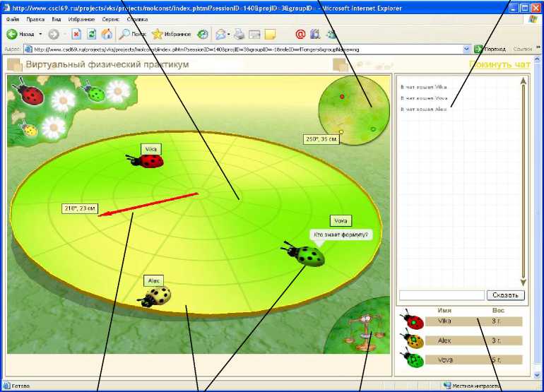Open the Правка menu

tap(35, 20)
